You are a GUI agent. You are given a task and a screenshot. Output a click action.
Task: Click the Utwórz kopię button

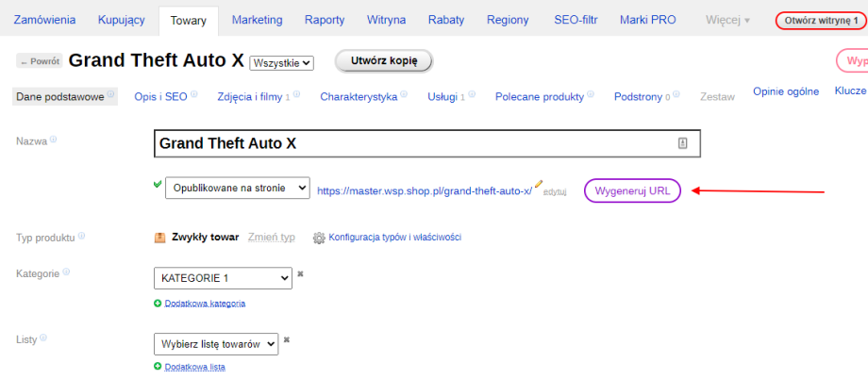(x=384, y=61)
